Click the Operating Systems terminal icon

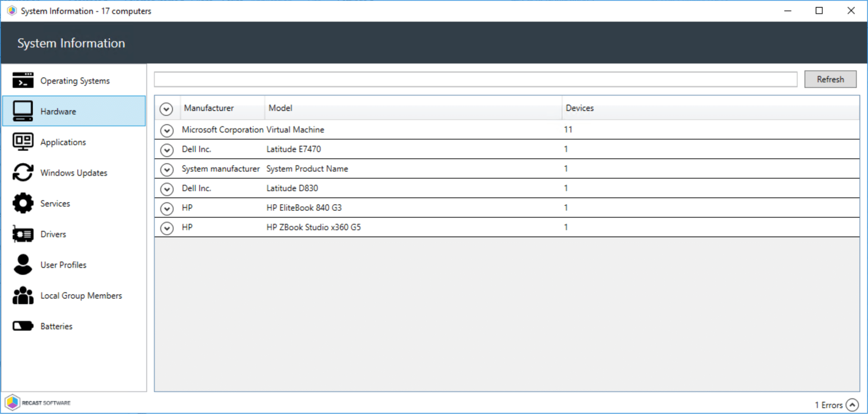pos(23,80)
